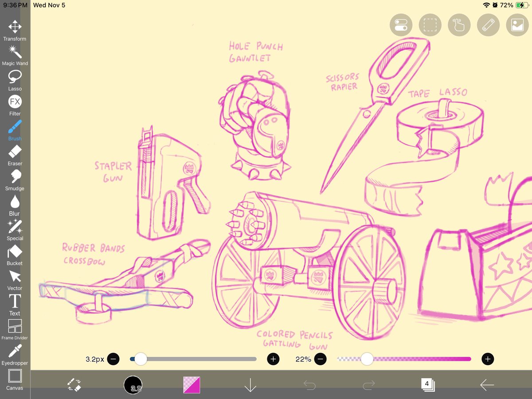
Task: Open the material/image button
Action: [x=517, y=25]
